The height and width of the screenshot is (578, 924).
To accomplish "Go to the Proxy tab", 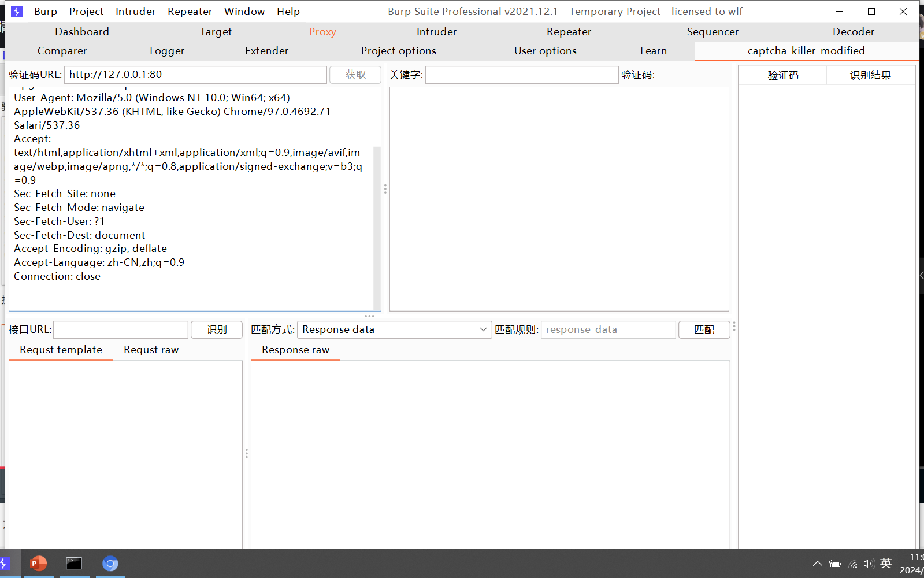I will pyautogui.click(x=322, y=32).
